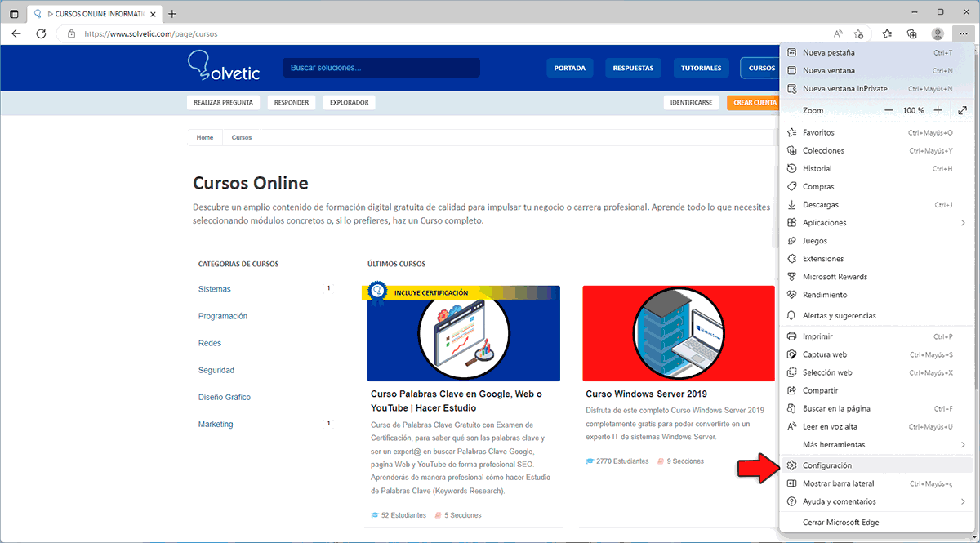Open RESPUESTAS nav button
This screenshot has height=543, width=980.
tap(633, 68)
